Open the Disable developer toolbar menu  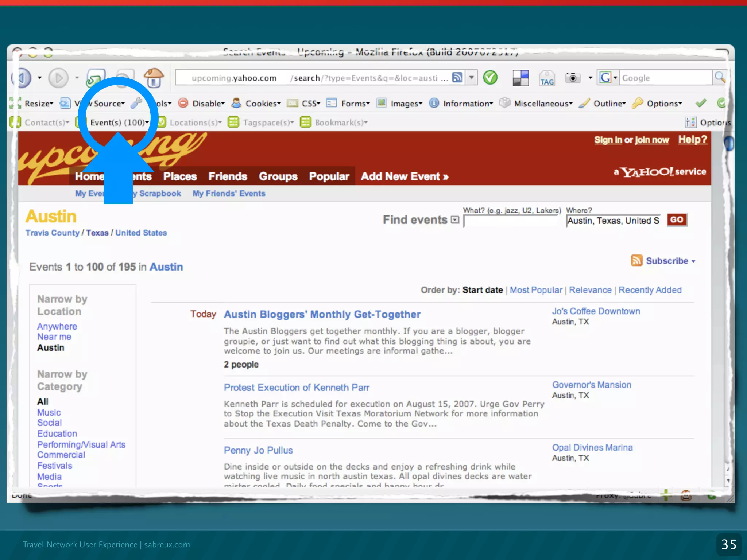coord(202,104)
